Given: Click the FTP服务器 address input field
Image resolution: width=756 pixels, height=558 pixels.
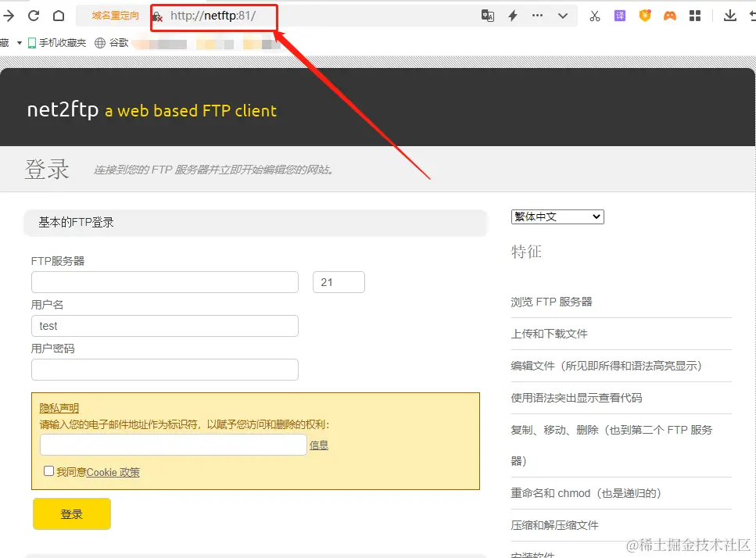Looking at the screenshot, I should (165, 282).
